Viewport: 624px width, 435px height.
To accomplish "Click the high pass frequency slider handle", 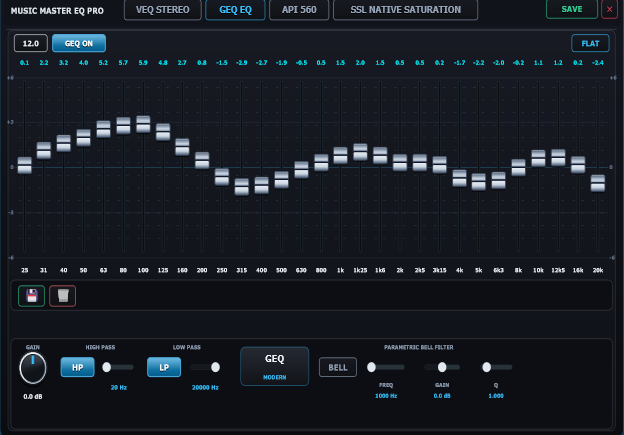I will pyautogui.click(x=107, y=367).
